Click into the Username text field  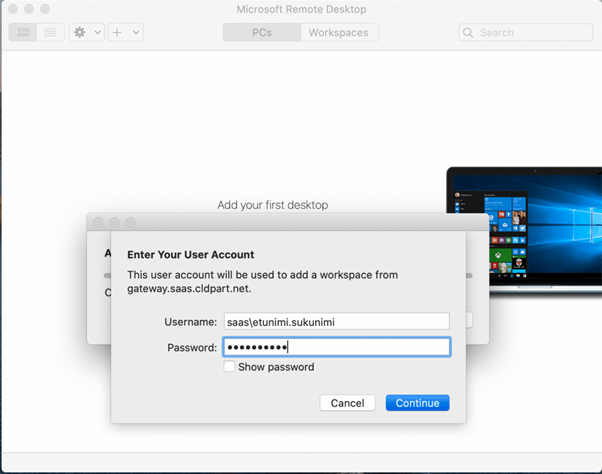click(336, 321)
